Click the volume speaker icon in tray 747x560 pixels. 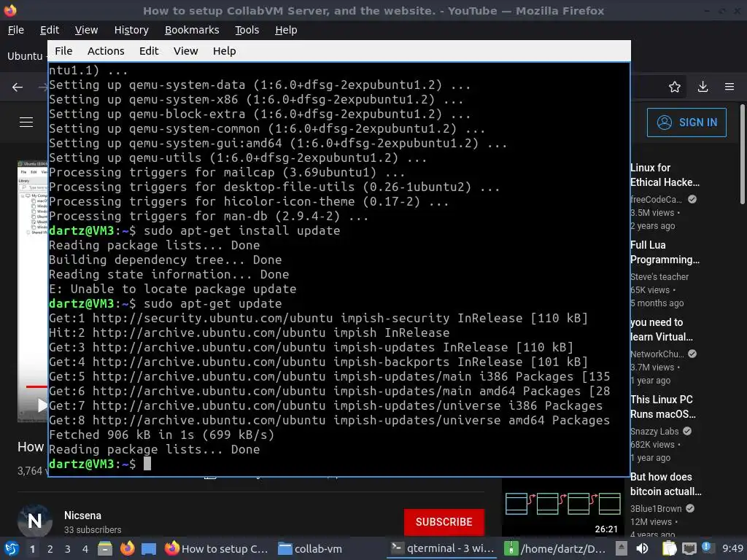pos(642,548)
